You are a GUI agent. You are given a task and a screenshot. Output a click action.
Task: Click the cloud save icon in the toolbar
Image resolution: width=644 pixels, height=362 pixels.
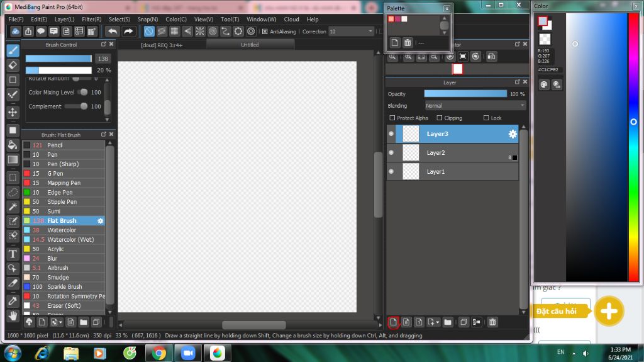(15, 31)
